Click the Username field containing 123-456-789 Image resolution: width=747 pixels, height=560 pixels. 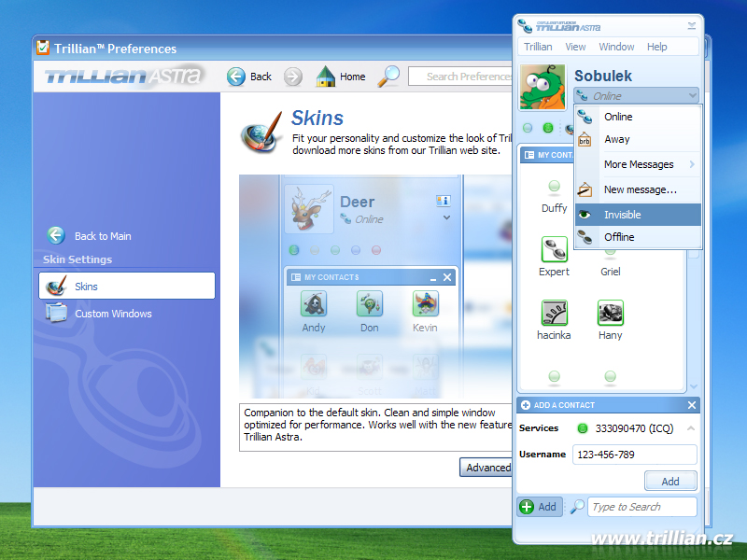(x=635, y=455)
